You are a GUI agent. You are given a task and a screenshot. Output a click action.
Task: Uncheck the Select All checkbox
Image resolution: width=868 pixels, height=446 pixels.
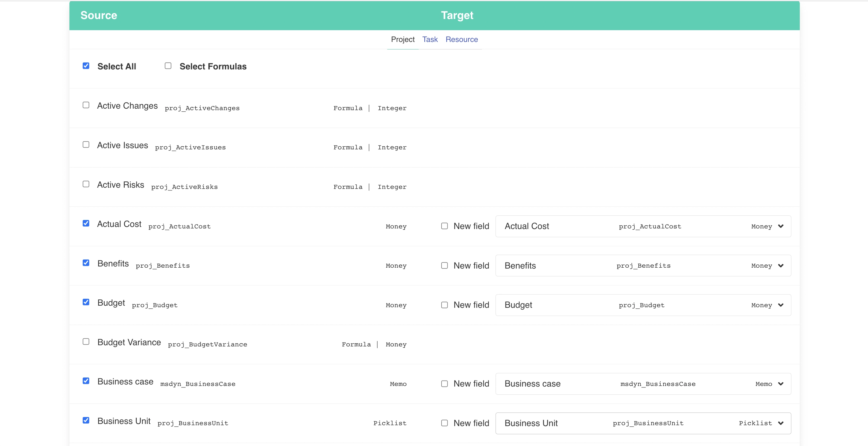coord(86,66)
